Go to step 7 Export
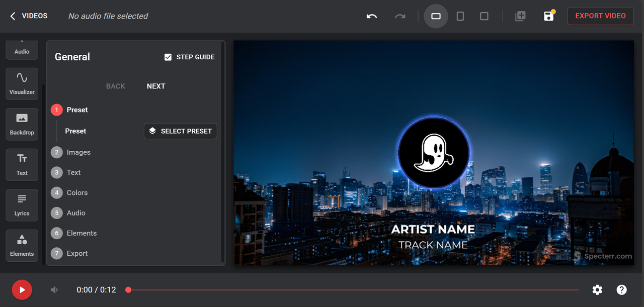This screenshot has height=307, width=644. pyautogui.click(x=69, y=253)
